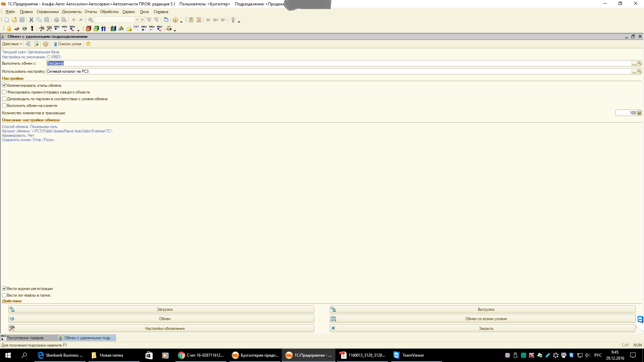Click the car icon in the second toolbar
The width and height of the screenshot is (644, 362).
[x=17, y=29]
